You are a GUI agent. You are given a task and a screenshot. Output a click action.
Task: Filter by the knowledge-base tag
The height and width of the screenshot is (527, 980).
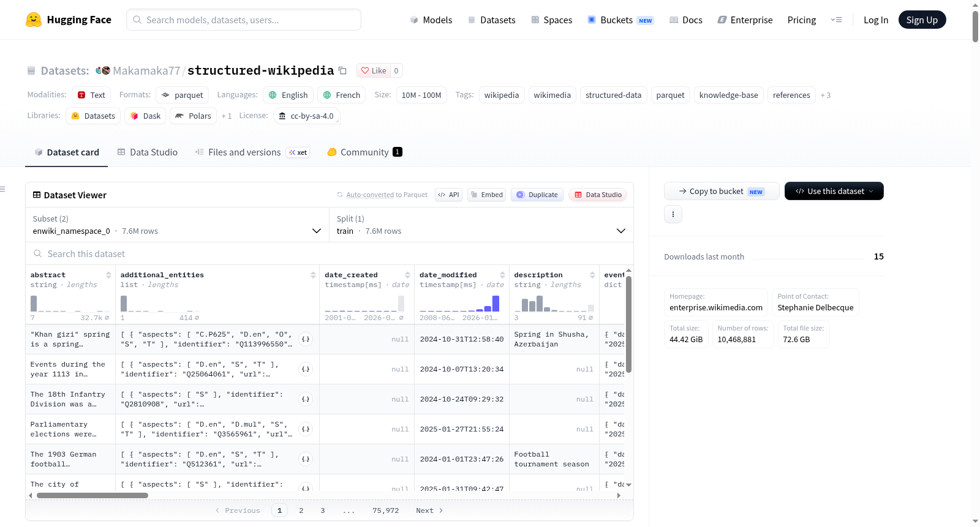(x=729, y=95)
